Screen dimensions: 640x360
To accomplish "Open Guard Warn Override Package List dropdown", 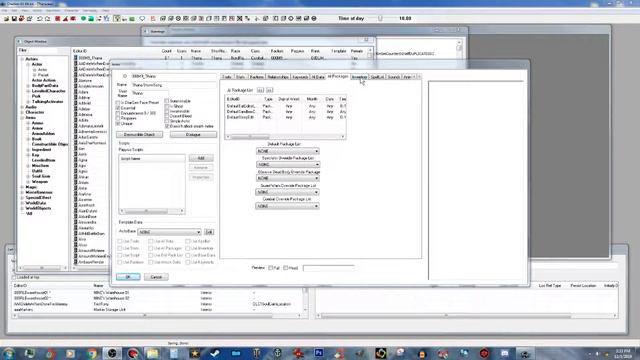I will click(x=288, y=192).
